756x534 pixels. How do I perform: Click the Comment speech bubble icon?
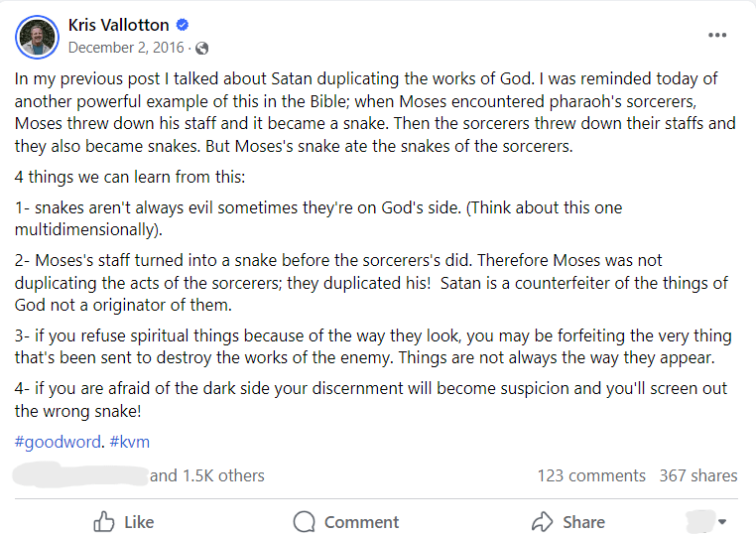point(304,521)
